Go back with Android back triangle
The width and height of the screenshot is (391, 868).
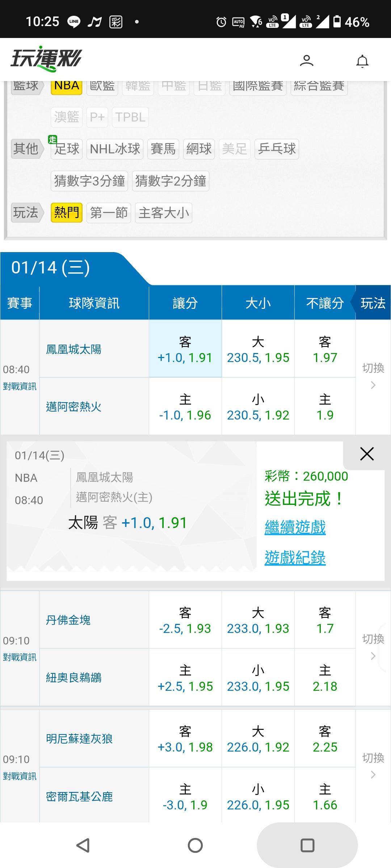tap(83, 846)
